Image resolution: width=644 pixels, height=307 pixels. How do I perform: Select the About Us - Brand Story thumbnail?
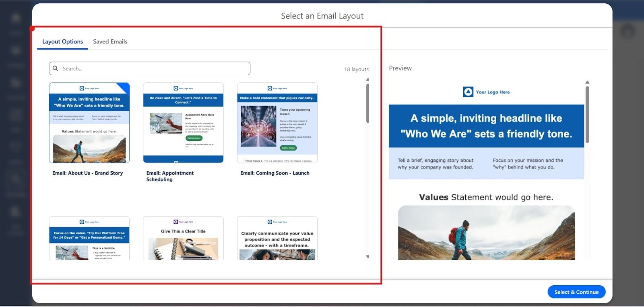point(89,123)
